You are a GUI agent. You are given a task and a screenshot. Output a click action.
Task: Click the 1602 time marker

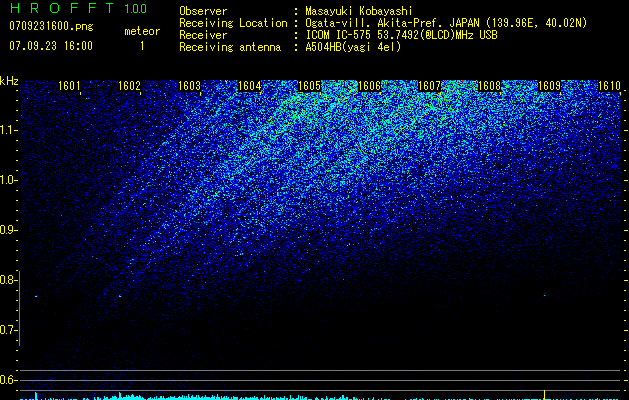pos(129,86)
